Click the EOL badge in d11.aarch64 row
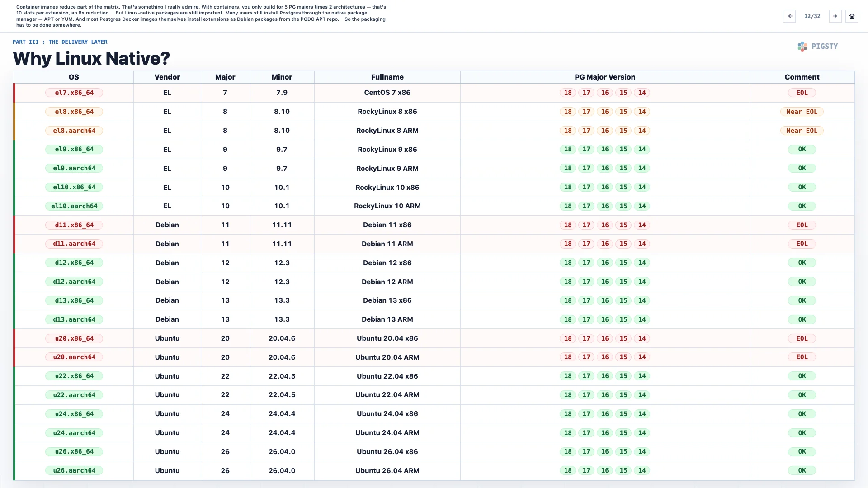Screen dimensions: 868x488 (x=802, y=244)
